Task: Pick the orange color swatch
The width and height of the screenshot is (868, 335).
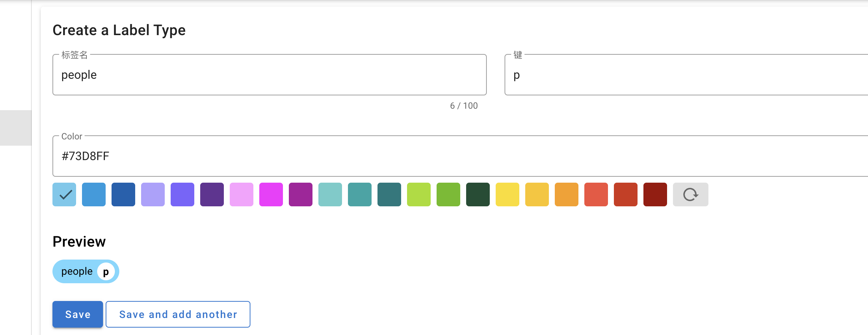Action: coord(567,194)
